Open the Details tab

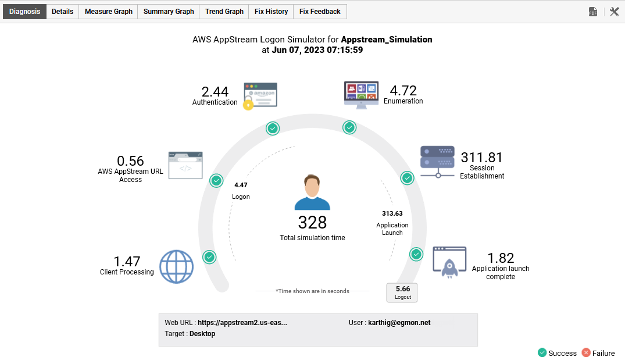tap(63, 12)
